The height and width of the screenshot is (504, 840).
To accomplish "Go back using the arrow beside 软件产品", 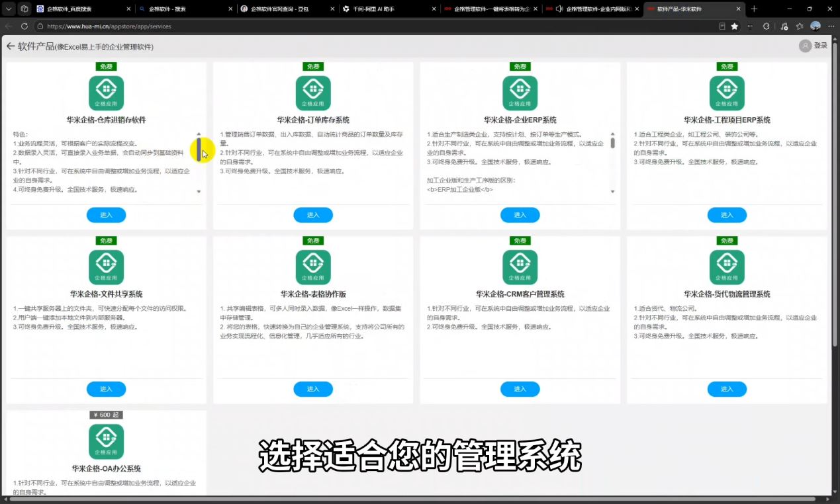I will tap(11, 46).
